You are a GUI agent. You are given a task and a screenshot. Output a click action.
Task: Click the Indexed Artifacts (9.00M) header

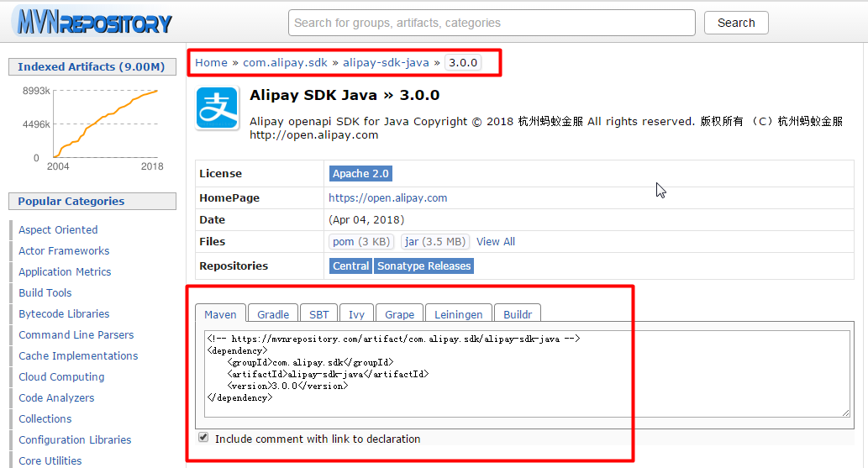92,67
